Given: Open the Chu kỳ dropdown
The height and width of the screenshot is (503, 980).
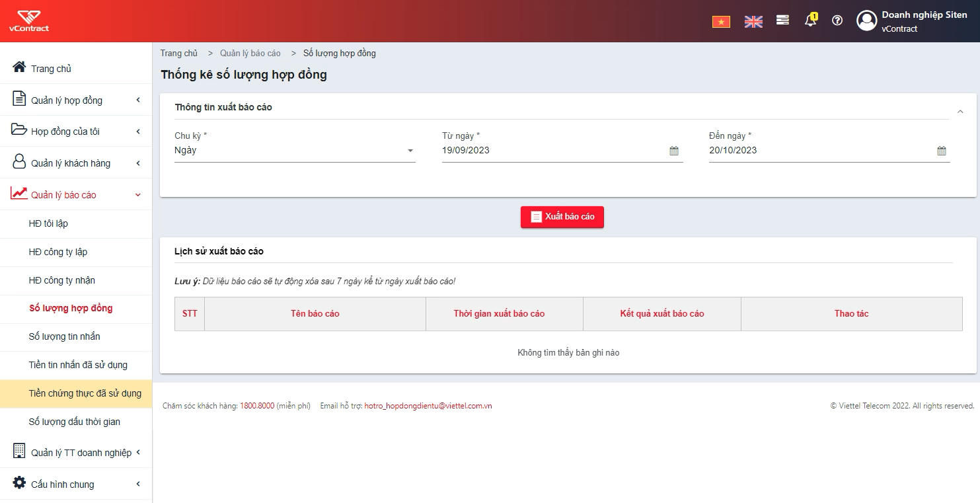Looking at the screenshot, I should (x=295, y=151).
